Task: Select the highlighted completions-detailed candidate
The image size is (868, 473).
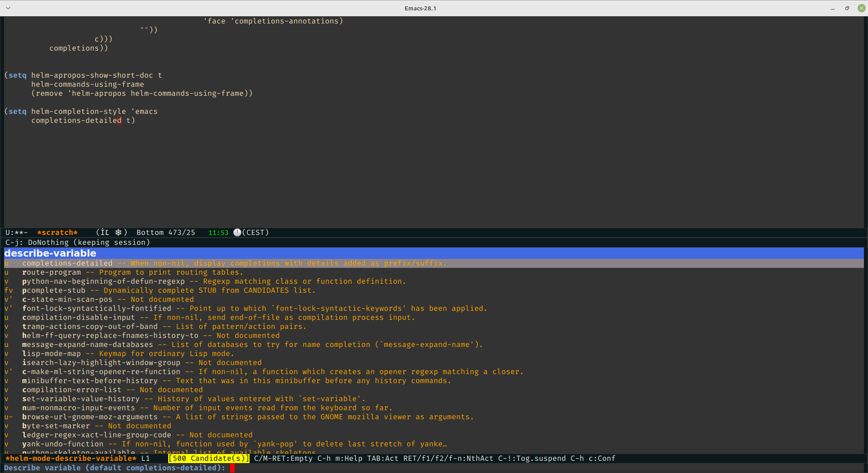Action: click(67, 263)
